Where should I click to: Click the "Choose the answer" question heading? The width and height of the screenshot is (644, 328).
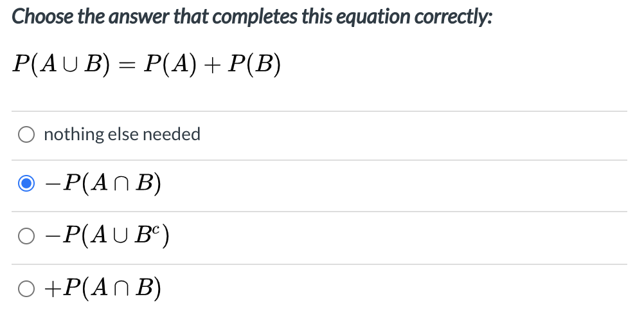252,17
